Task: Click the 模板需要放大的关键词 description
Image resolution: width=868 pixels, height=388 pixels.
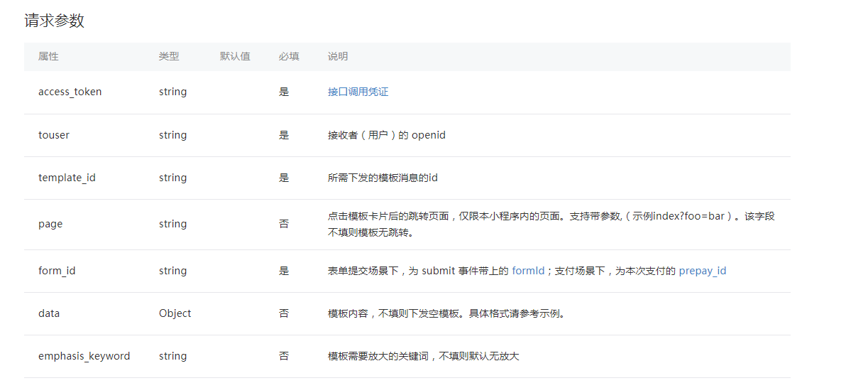Action: [x=424, y=356]
